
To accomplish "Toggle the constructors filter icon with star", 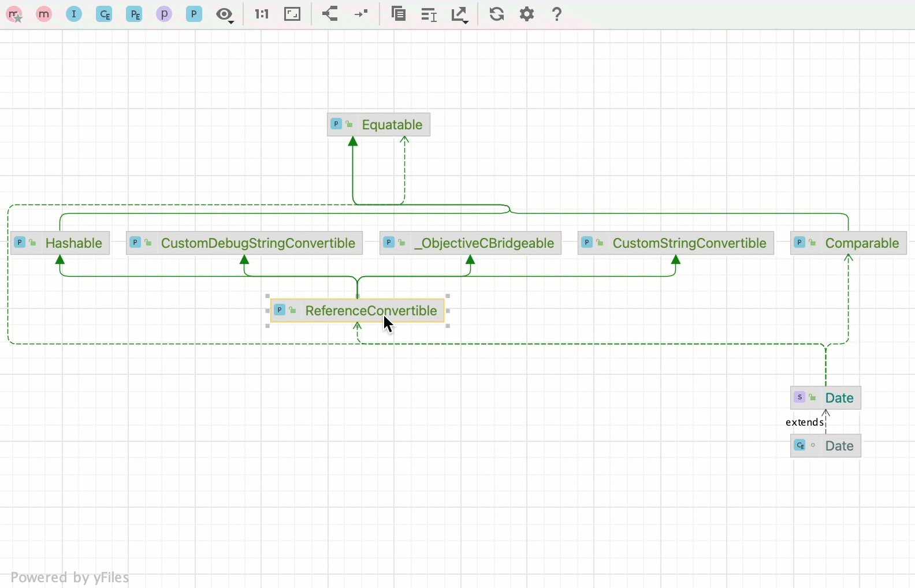I will point(14,14).
